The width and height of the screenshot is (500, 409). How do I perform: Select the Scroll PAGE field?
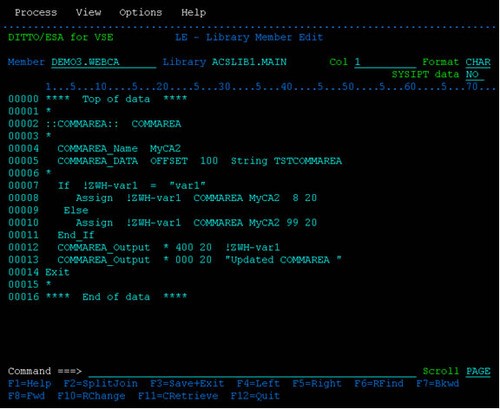478,371
